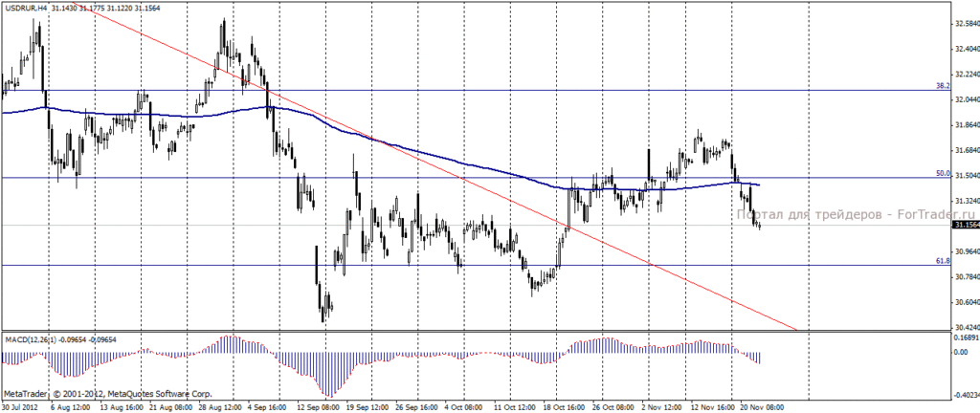
Task: Click the 32.5840 price axis label
Action: tap(967, 24)
